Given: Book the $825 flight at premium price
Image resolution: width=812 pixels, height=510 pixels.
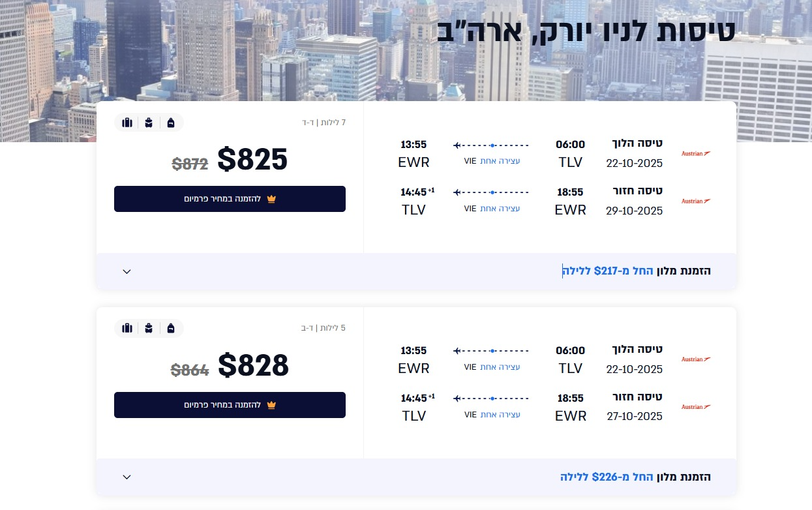Looking at the screenshot, I should [x=230, y=199].
